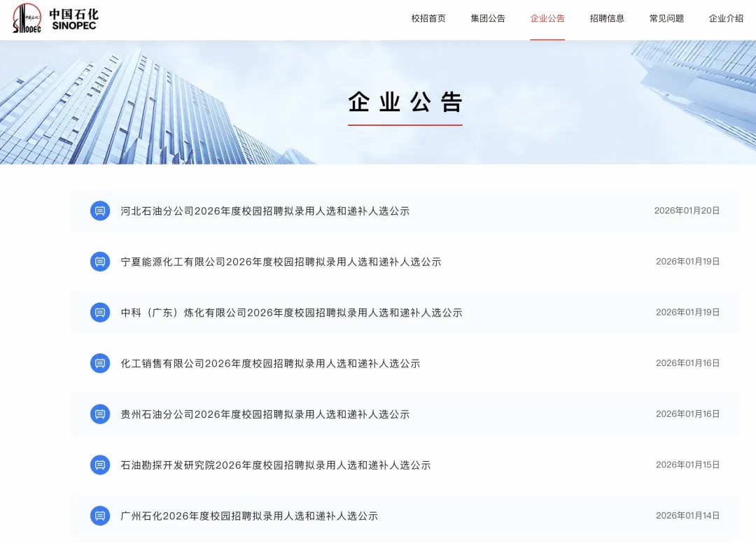Screen dimensions: 756x543
Task: Click the comment icon beside 广州石化 announcement
Action: coord(99,516)
